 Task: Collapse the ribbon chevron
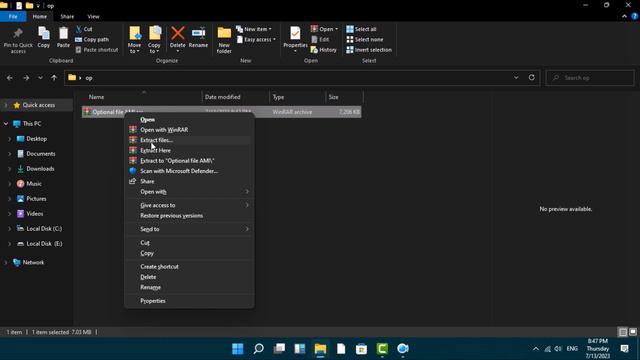pos(624,16)
